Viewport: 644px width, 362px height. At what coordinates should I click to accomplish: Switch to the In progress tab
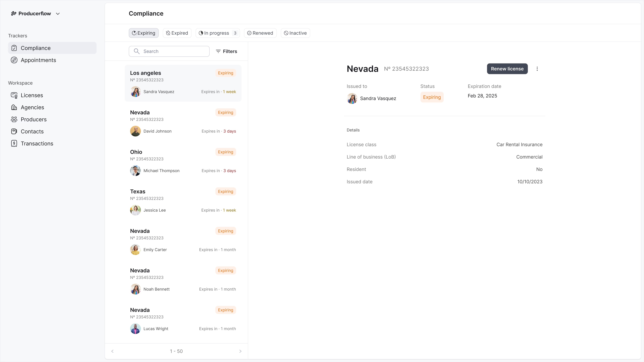click(217, 33)
